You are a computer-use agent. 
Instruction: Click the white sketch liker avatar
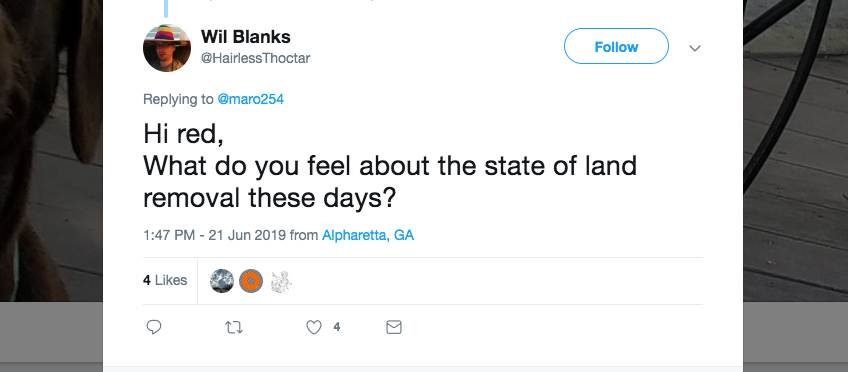[281, 281]
